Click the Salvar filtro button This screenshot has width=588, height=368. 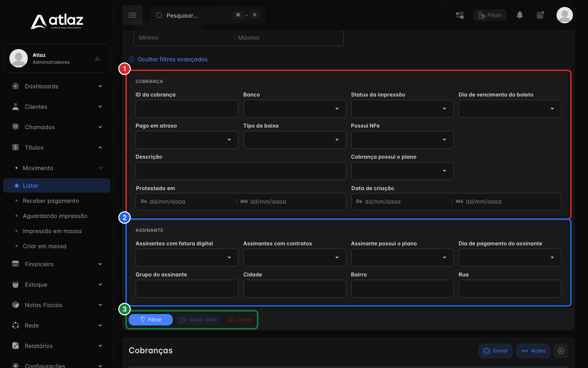[198, 320]
